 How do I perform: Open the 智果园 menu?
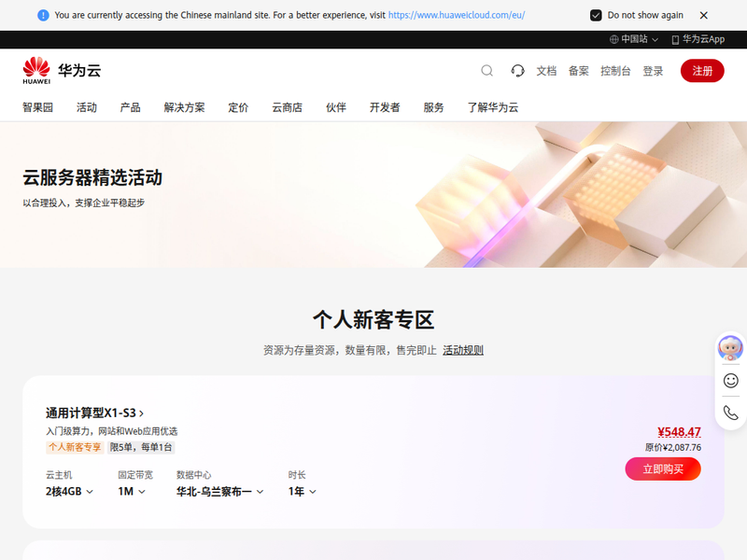pos(37,107)
